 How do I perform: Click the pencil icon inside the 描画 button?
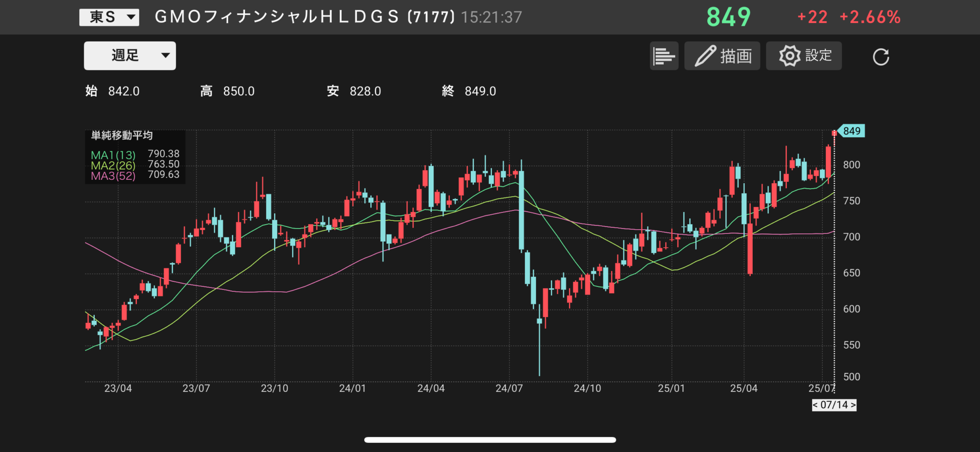(706, 55)
